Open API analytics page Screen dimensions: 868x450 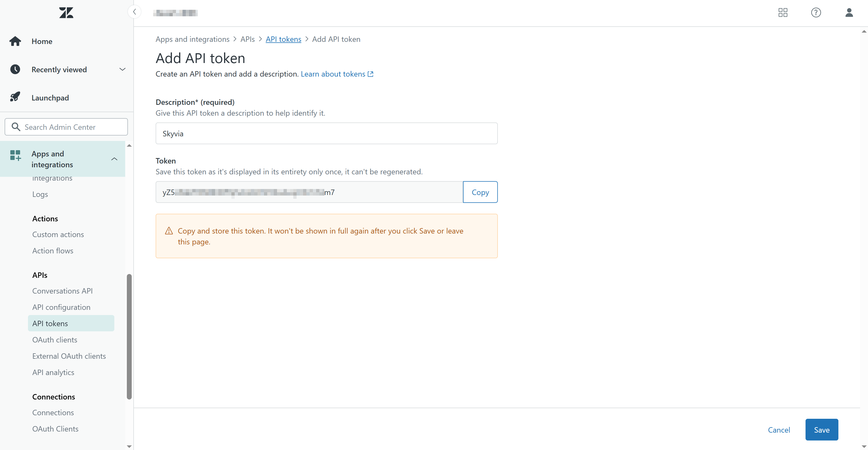point(53,373)
